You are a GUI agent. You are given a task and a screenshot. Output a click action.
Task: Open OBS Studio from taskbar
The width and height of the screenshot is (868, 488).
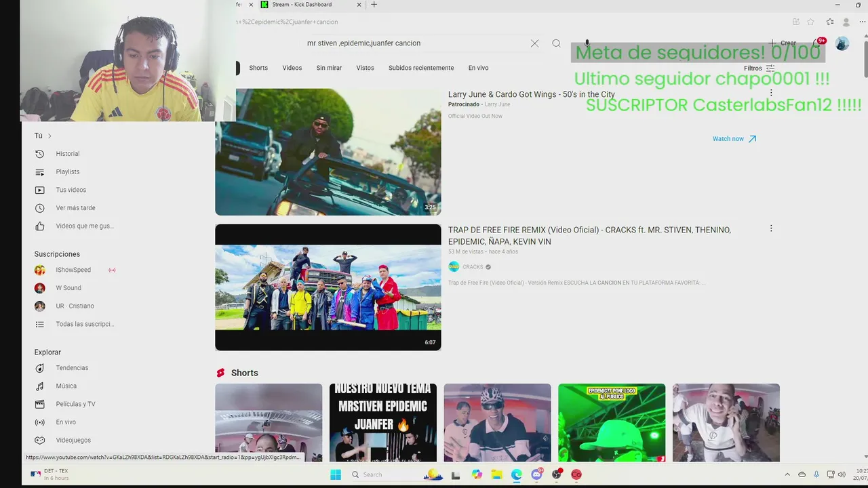point(557,474)
